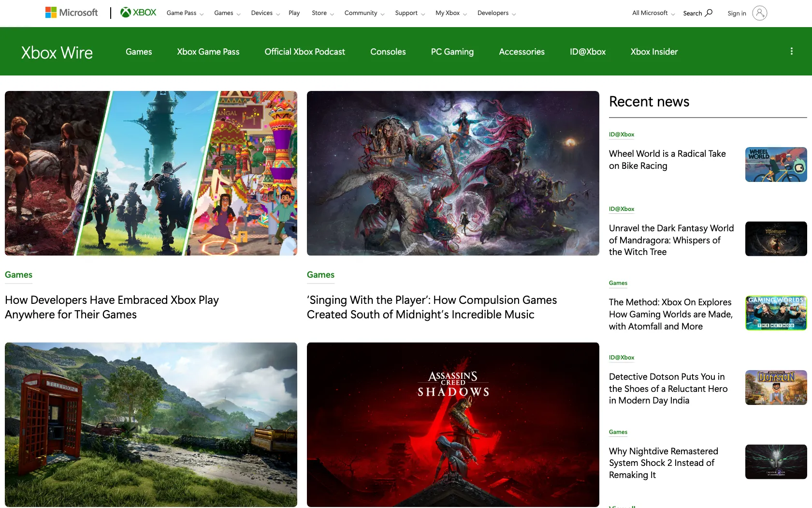
Task: Select Xbox Insider menu item
Action: coord(654,52)
